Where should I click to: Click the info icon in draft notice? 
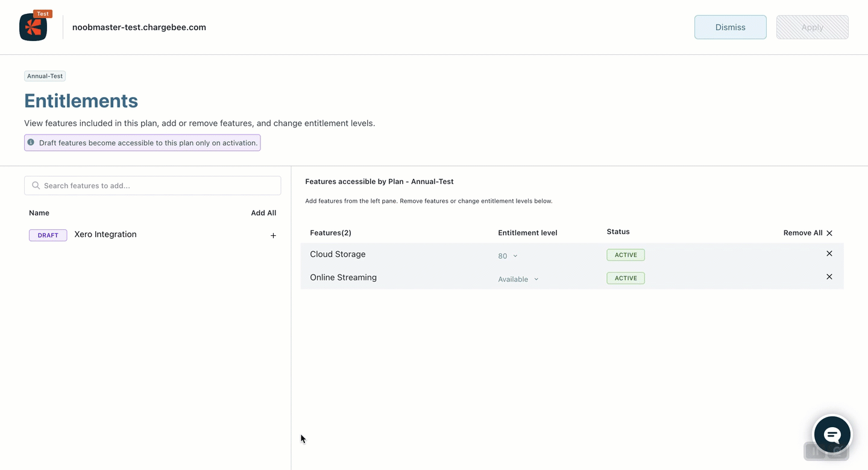pos(31,143)
